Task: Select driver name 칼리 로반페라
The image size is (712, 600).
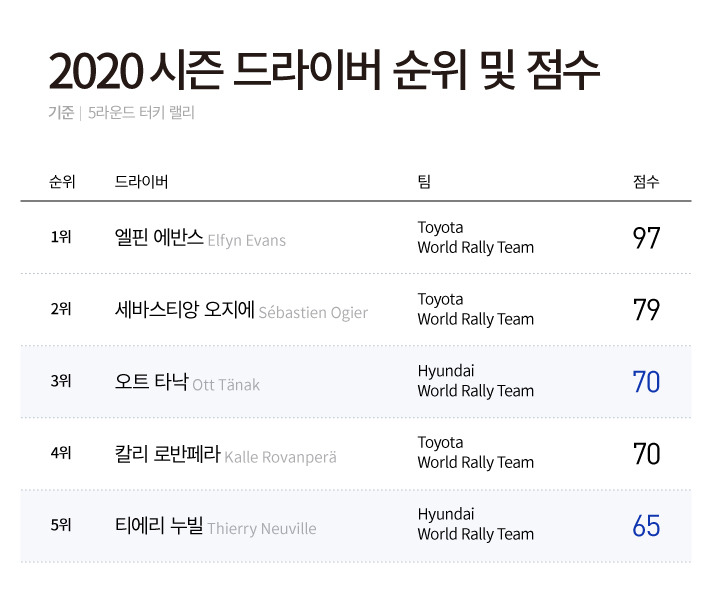Action: tap(167, 454)
